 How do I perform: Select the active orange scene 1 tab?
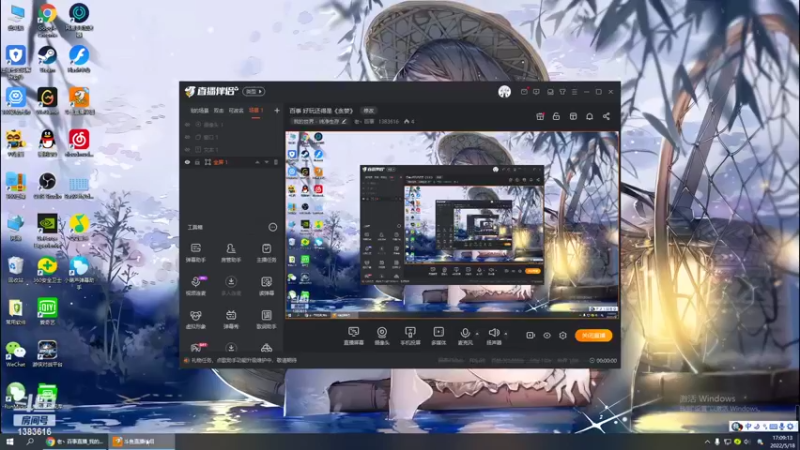pos(256,110)
